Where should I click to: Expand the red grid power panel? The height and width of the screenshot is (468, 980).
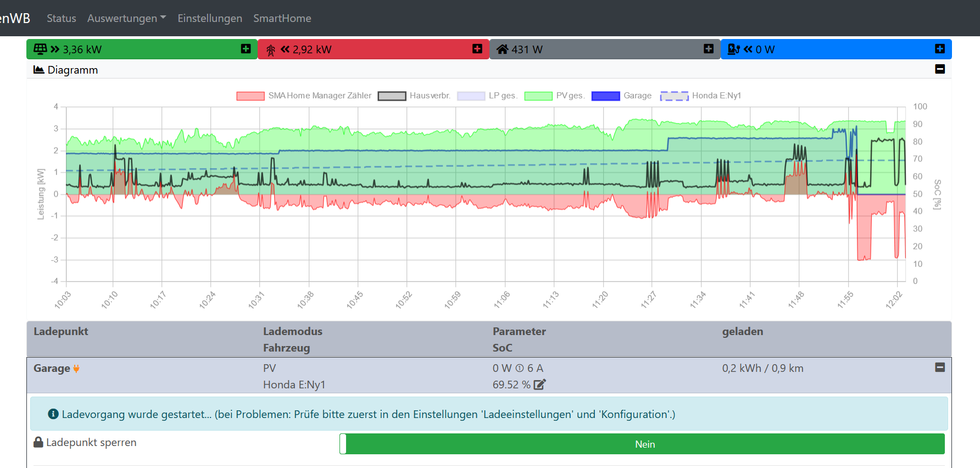[477, 49]
